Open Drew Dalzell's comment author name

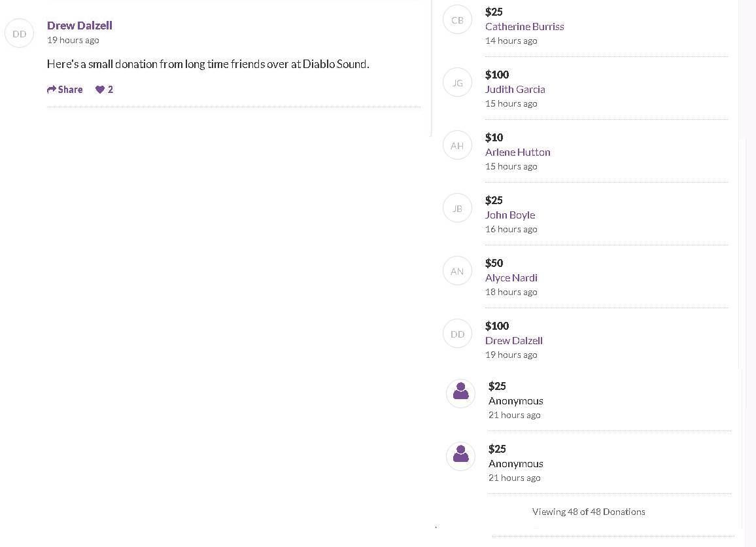[x=80, y=26]
